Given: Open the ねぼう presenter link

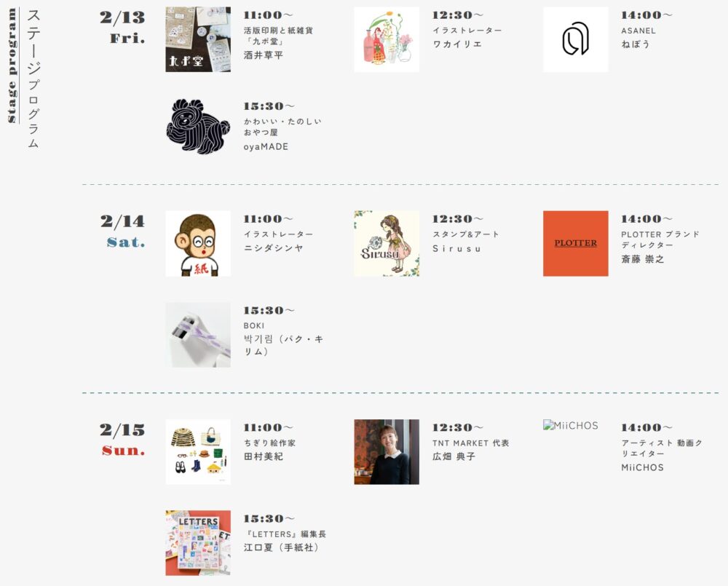Looking at the screenshot, I should click(x=635, y=44).
